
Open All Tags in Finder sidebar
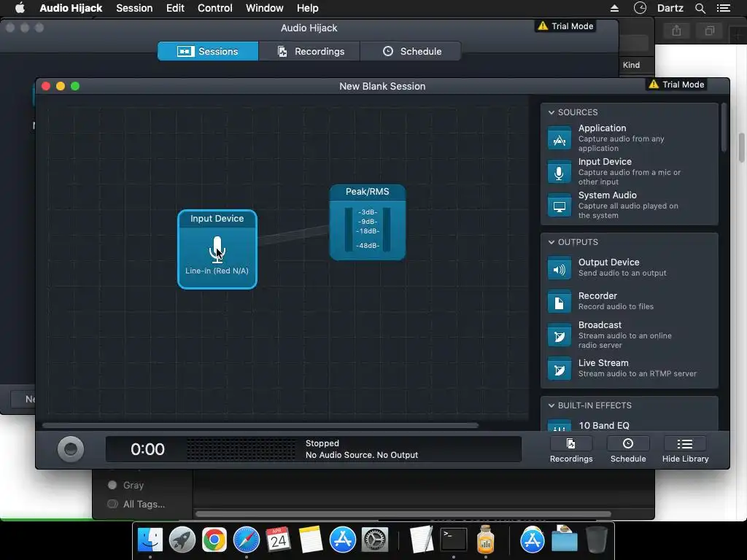[136, 505]
